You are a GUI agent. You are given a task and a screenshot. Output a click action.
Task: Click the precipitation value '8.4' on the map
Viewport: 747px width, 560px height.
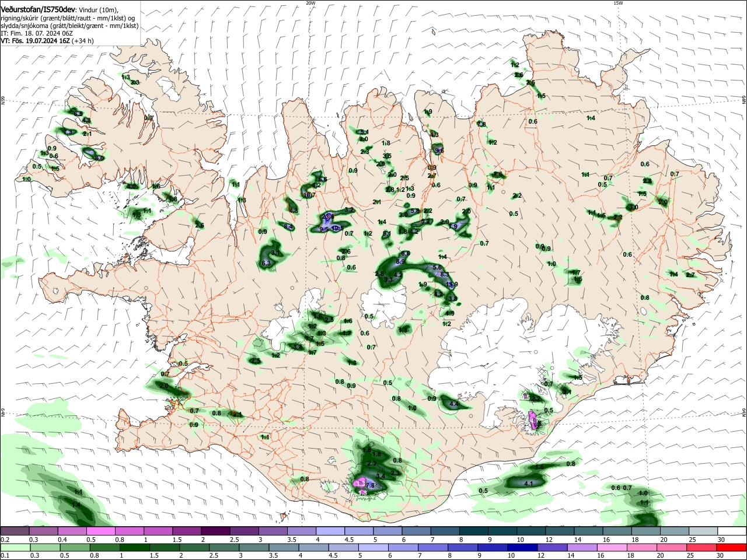pos(289,226)
